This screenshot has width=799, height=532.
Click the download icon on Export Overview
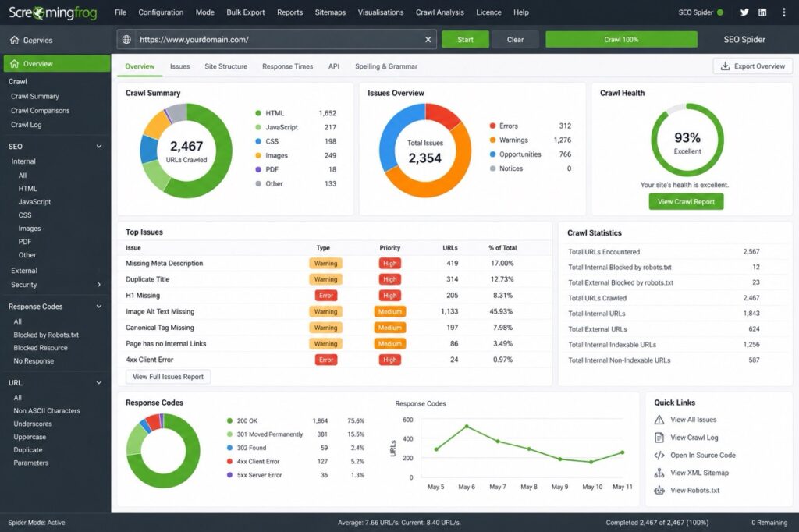725,66
